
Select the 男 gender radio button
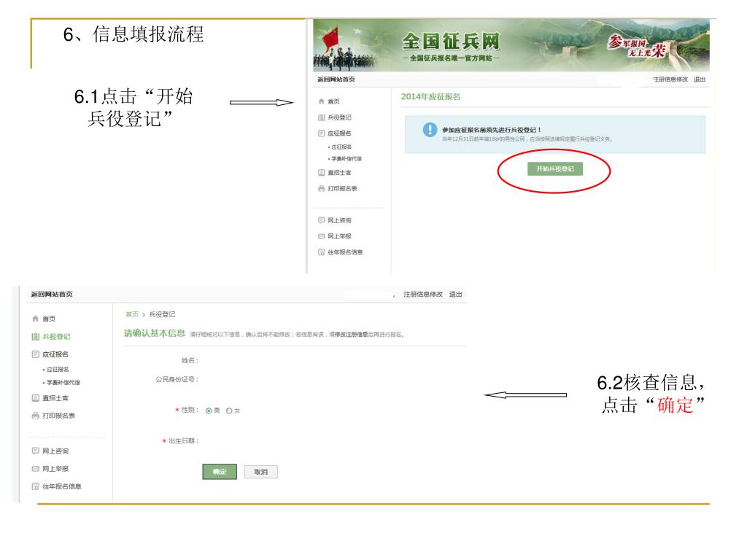[x=209, y=411]
